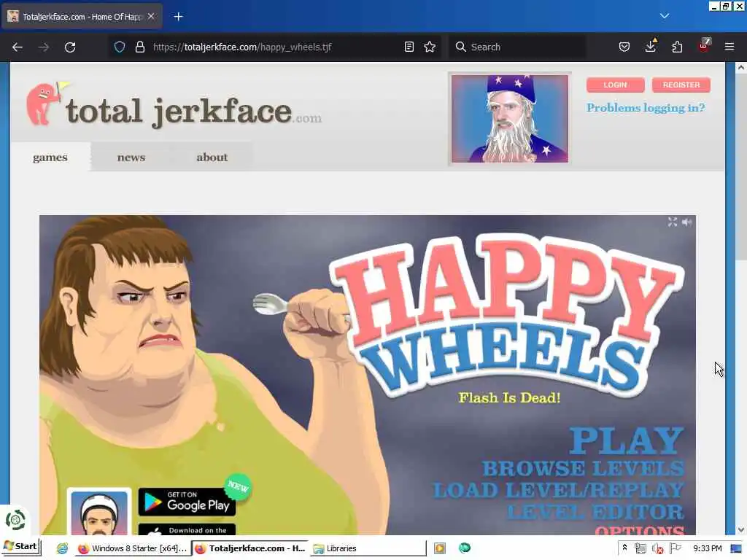This screenshot has height=560, width=747.
Task: Click the show desktop icon beside the clock
Action: (737, 548)
